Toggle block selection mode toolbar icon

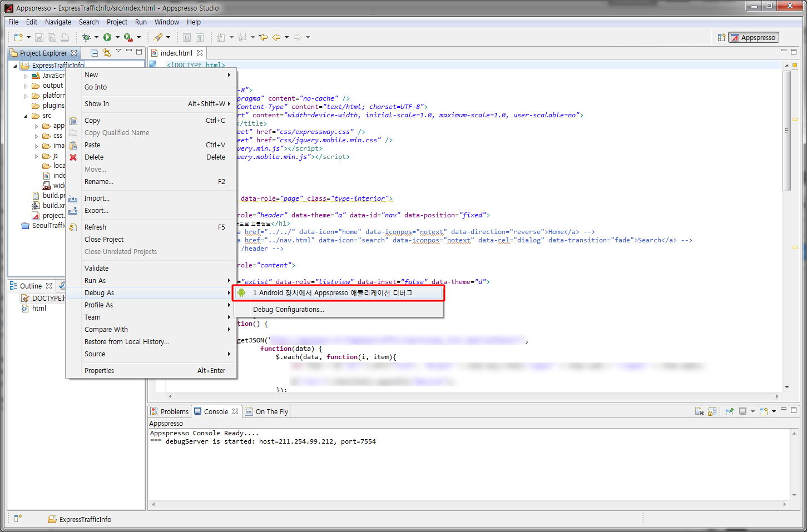[187, 37]
